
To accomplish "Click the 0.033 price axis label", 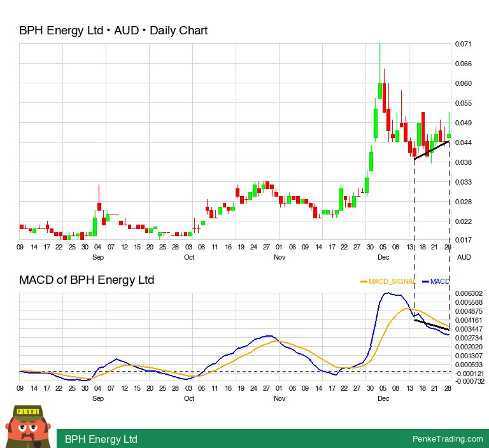I will coord(463,182).
